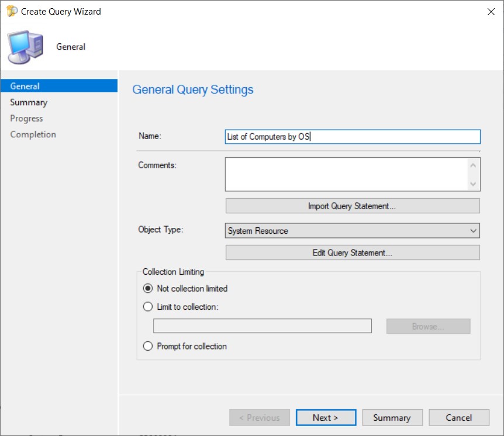
Task: Click the Next button
Action: (x=326, y=417)
